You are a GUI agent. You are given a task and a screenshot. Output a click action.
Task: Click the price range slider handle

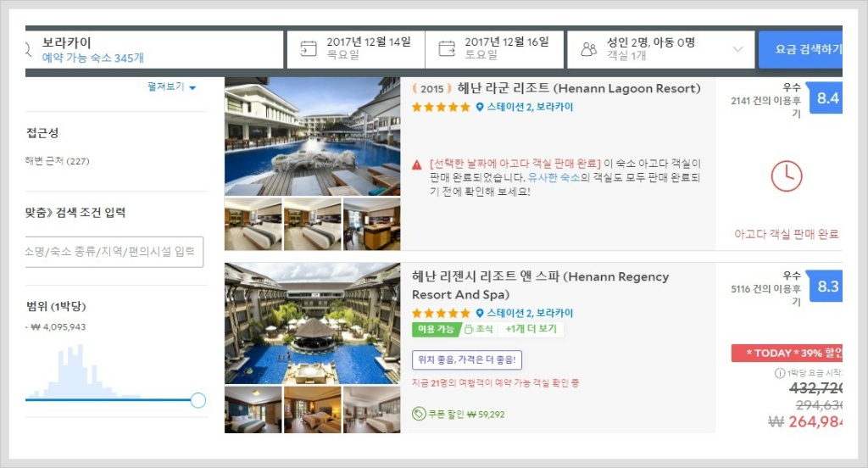click(198, 400)
